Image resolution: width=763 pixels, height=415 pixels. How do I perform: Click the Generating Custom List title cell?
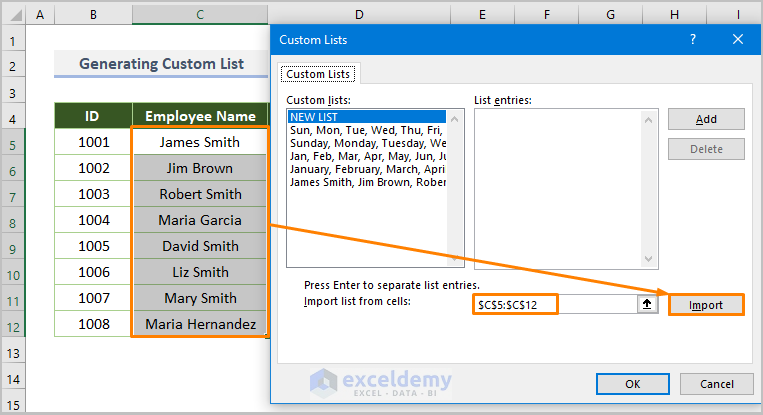[x=161, y=64]
